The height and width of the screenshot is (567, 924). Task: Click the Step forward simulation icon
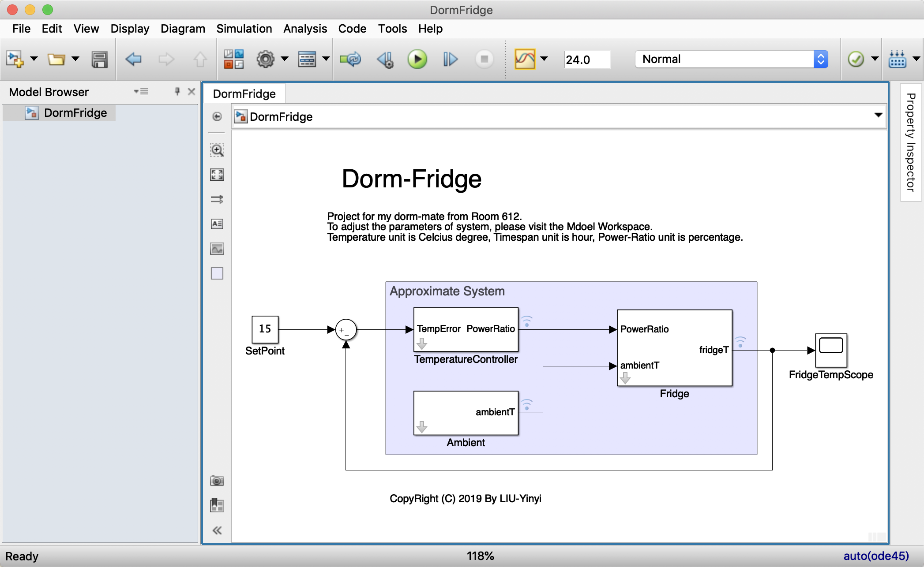pos(451,60)
